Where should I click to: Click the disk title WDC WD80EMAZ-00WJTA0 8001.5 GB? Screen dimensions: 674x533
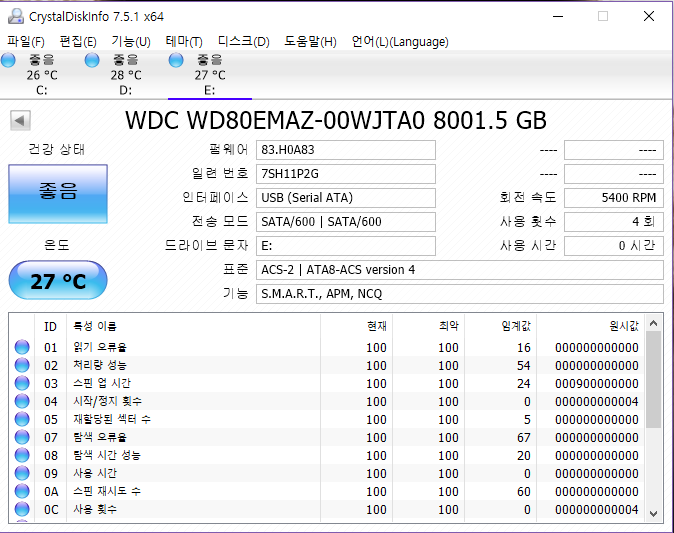(336, 120)
